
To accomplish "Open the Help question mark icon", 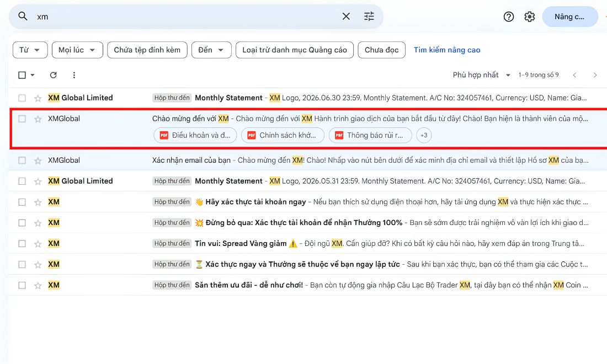I will click(509, 17).
